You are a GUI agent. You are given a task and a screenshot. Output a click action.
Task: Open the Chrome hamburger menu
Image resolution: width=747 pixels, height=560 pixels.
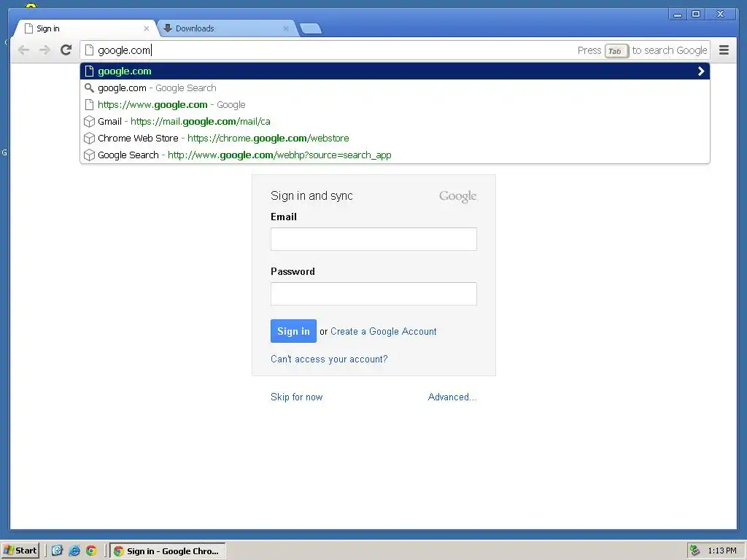(x=724, y=50)
